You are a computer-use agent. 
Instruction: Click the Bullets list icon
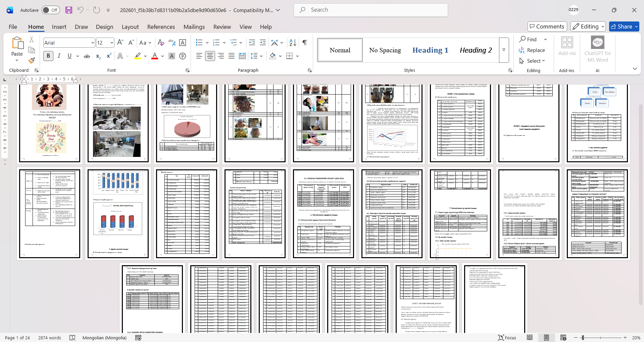(x=199, y=43)
